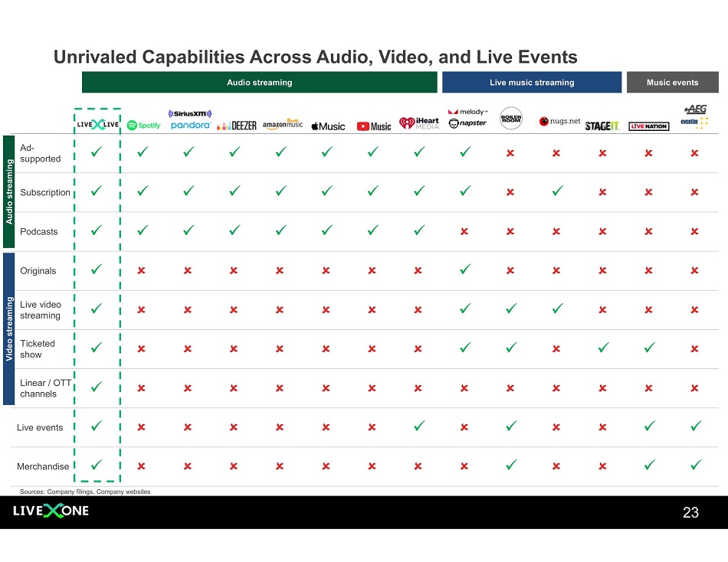Select the Deezer logo

pos(236,126)
